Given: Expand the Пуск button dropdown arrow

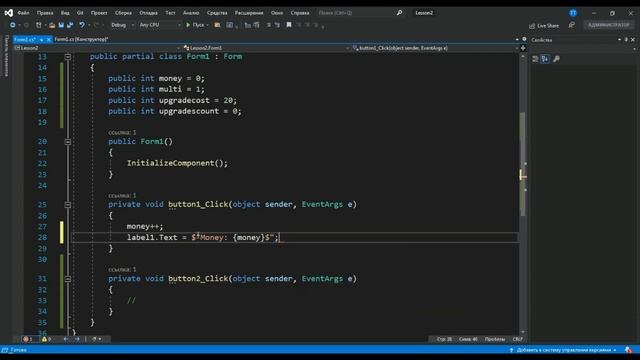Looking at the screenshot, I should pos(207,25).
